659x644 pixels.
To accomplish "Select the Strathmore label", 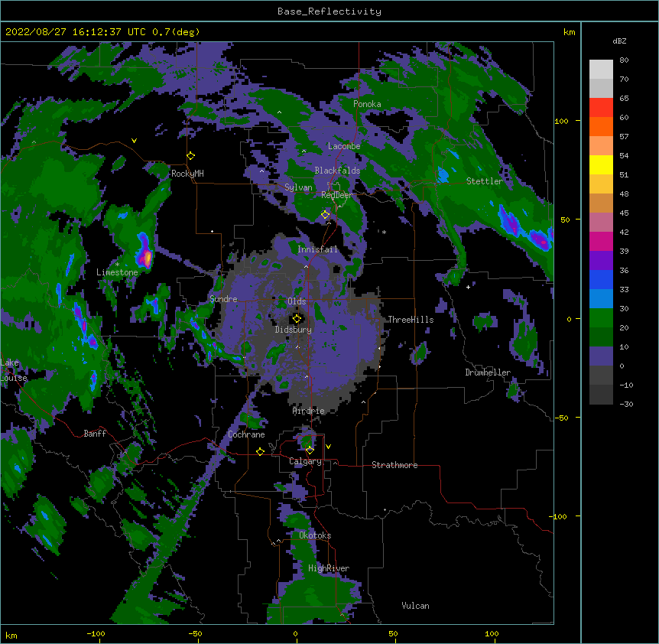I will pos(394,465).
